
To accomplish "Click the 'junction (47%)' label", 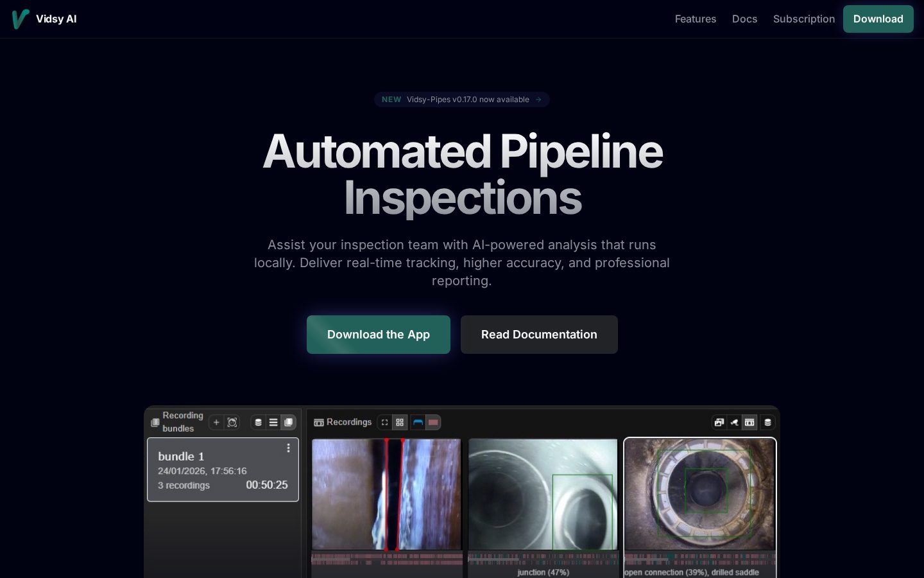I will point(543,572).
